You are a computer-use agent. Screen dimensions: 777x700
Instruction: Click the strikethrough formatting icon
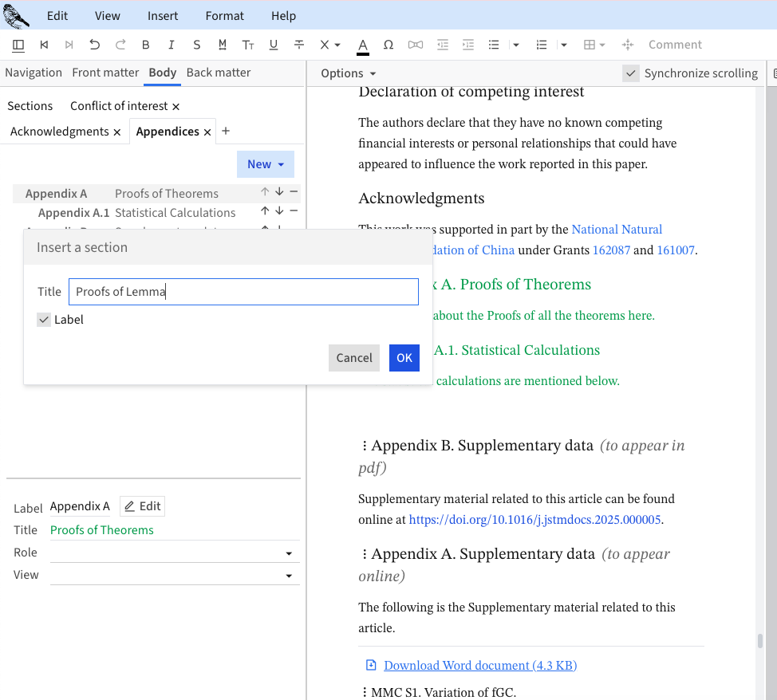[299, 45]
